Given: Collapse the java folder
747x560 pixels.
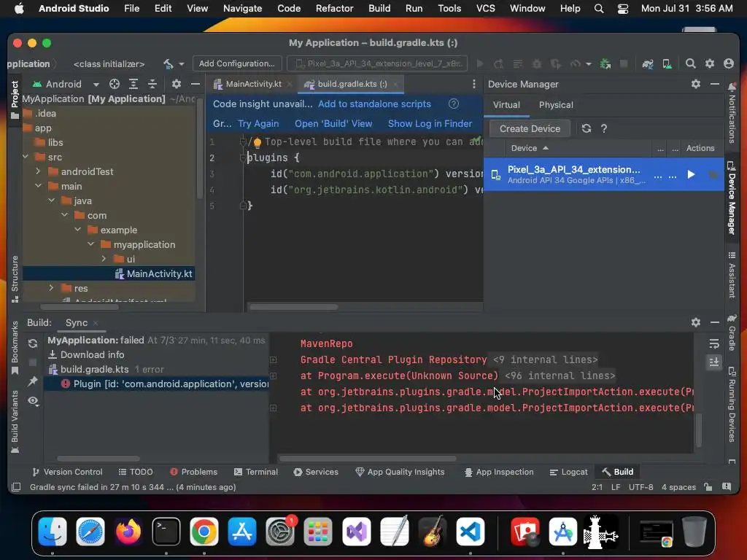Looking at the screenshot, I should click(x=52, y=201).
